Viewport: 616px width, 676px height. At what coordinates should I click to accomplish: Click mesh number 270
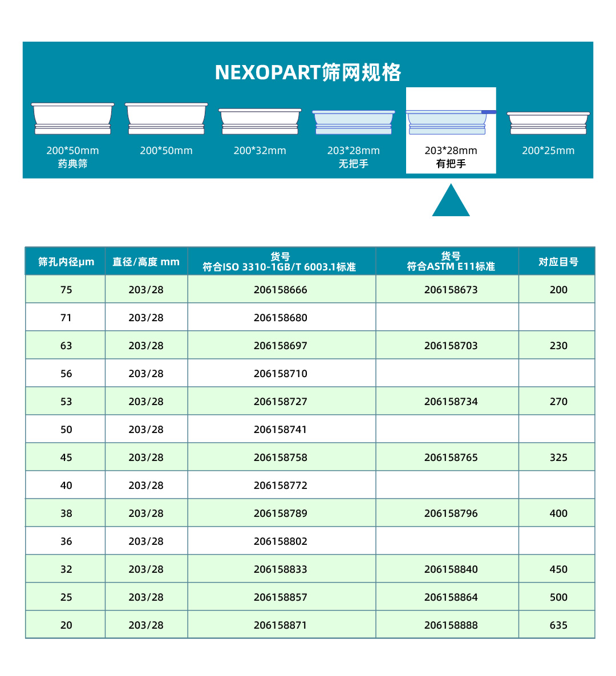coord(558,402)
